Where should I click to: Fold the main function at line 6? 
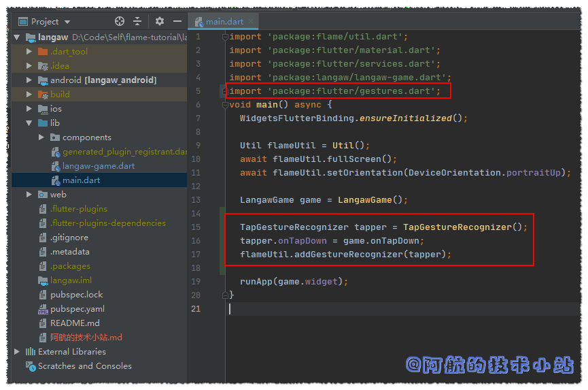click(225, 105)
